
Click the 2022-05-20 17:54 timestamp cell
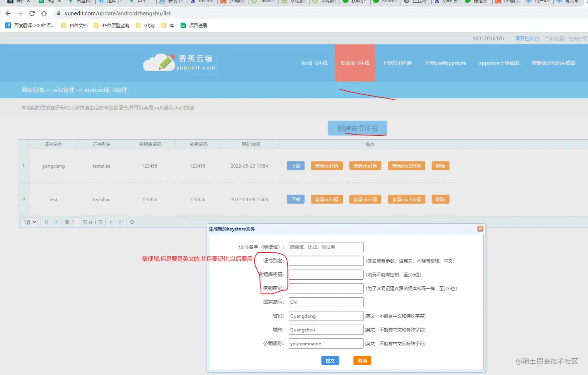click(x=249, y=166)
